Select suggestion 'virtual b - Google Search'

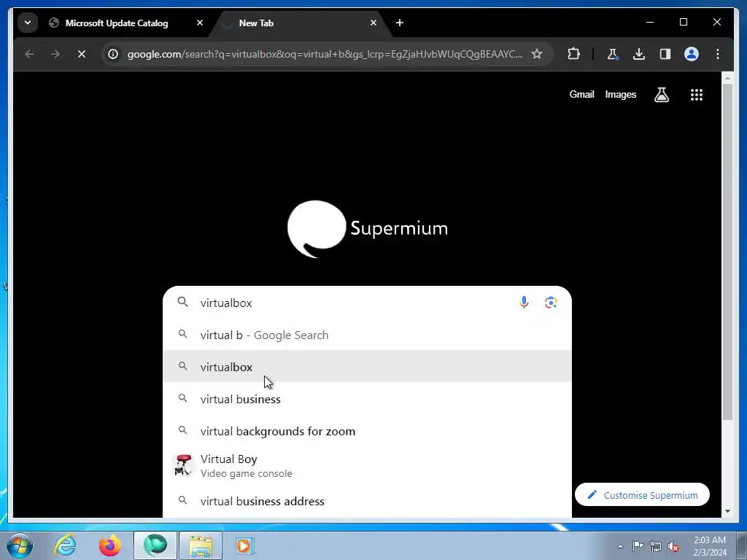[367, 335]
